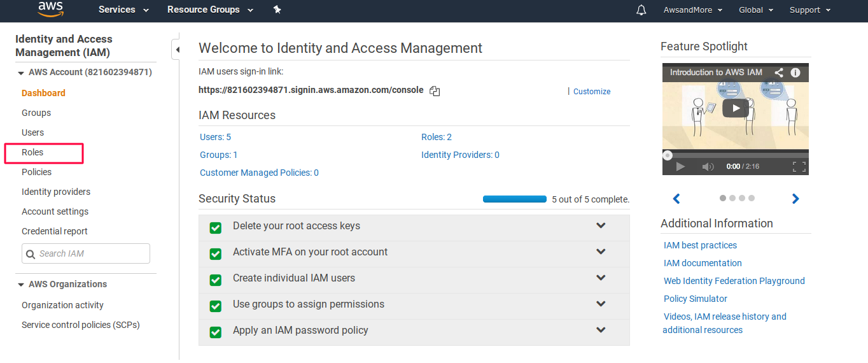Open Identity providers in the sidebar
The height and width of the screenshot is (363, 868).
(x=56, y=192)
